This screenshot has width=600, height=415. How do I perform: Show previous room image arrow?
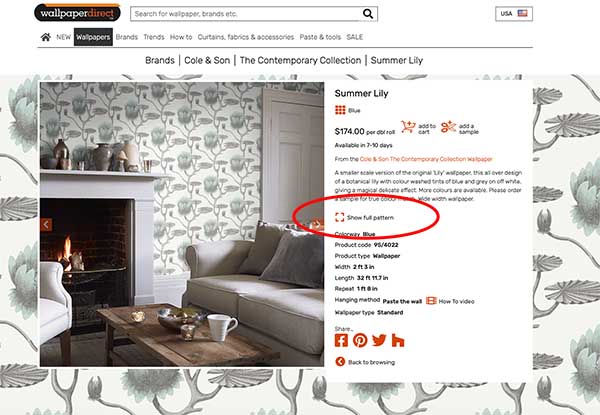(46, 225)
